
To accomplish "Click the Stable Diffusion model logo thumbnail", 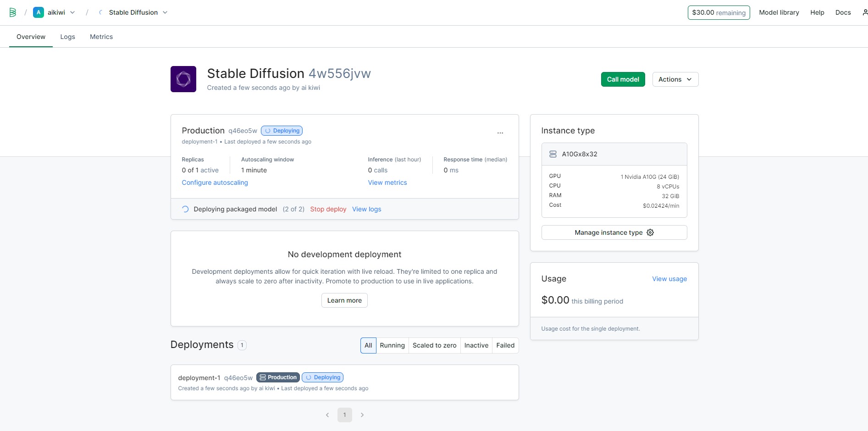I will point(183,79).
